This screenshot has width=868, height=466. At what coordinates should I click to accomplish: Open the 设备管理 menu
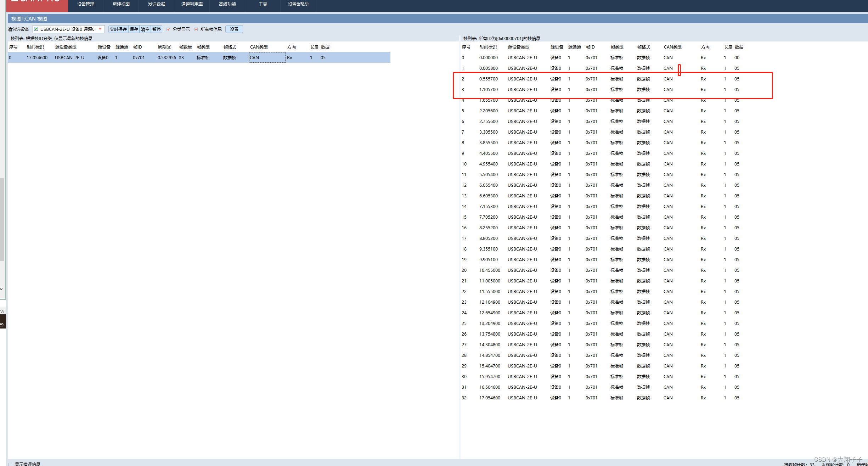coord(86,4)
